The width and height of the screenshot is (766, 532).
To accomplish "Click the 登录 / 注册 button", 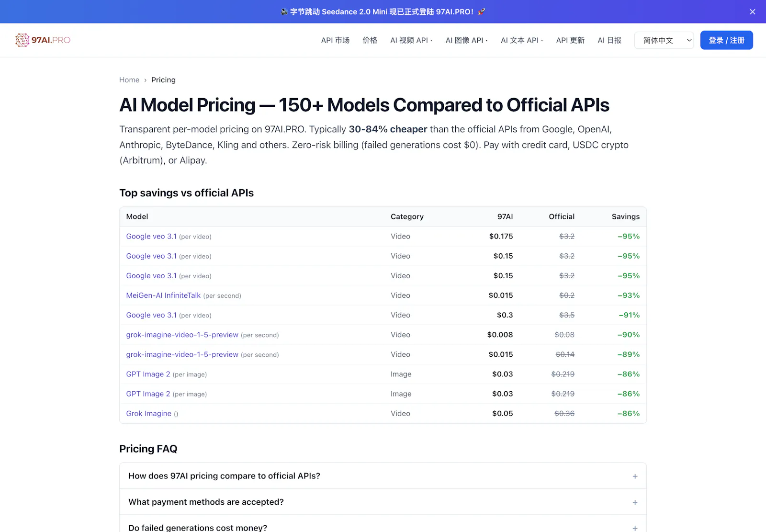I will [x=726, y=40].
